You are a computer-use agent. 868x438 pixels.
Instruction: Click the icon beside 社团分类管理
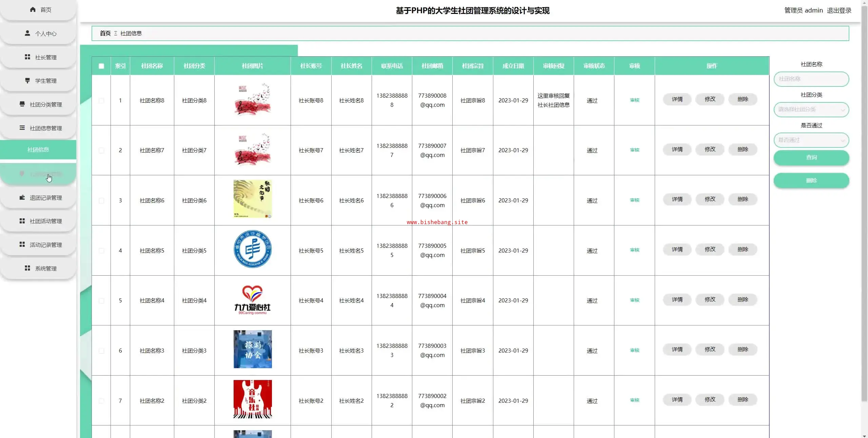(x=22, y=104)
